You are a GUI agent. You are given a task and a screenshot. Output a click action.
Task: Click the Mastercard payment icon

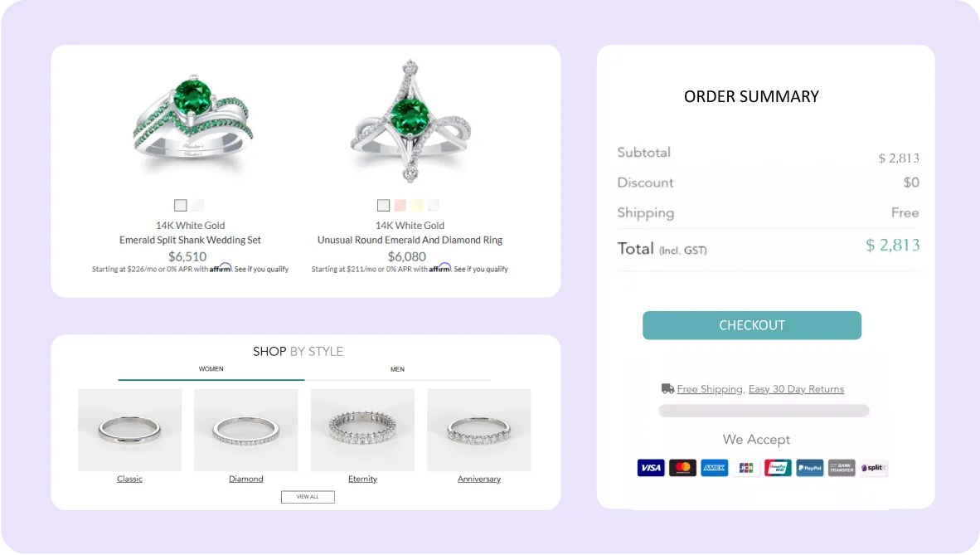tap(682, 467)
